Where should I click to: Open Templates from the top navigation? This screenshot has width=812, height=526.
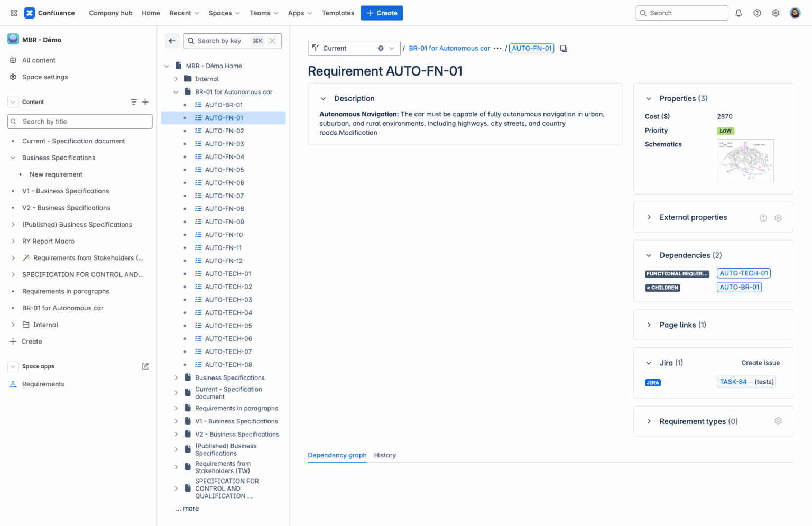(338, 13)
